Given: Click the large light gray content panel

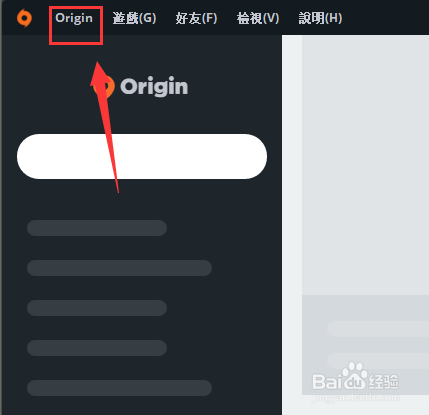Looking at the screenshot, I should [365, 165].
